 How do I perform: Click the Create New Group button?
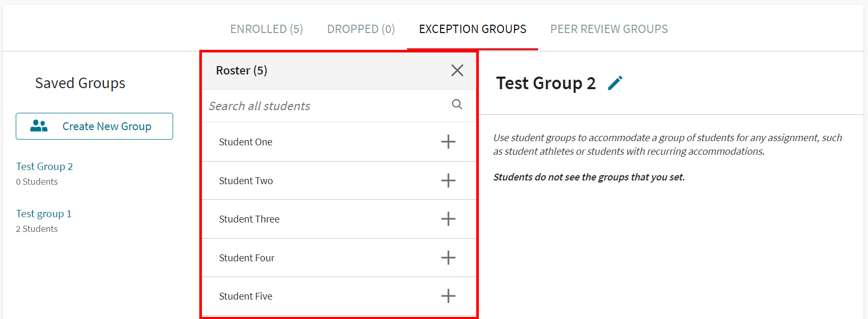[94, 126]
